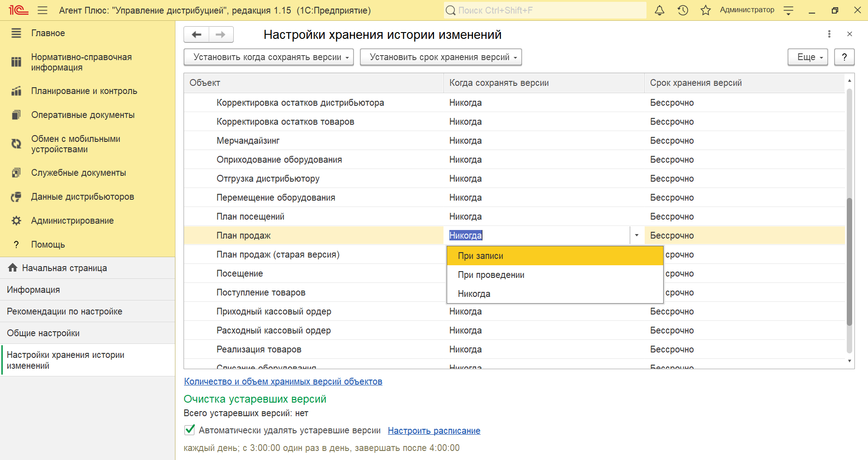Screen dimensions: 868x460
Task: Select При записи in dropdown list
Action: [555, 256]
